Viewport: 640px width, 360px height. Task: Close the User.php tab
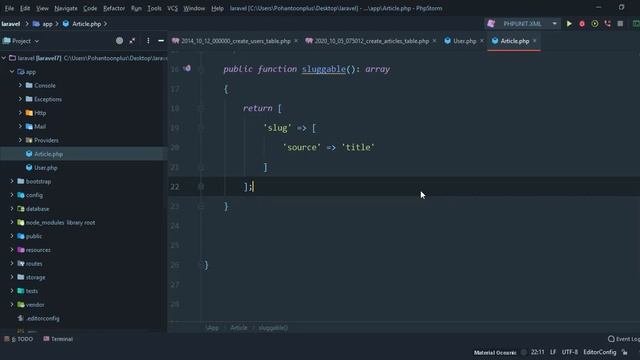click(x=482, y=41)
